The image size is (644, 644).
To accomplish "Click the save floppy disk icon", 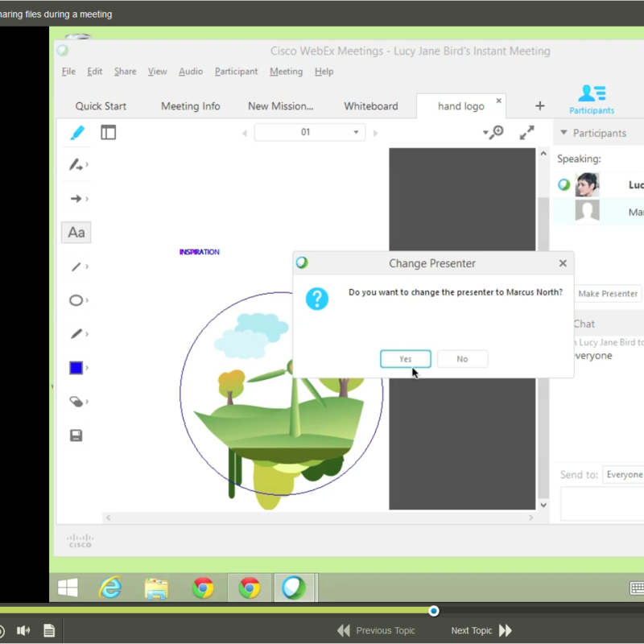I will click(x=76, y=436).
